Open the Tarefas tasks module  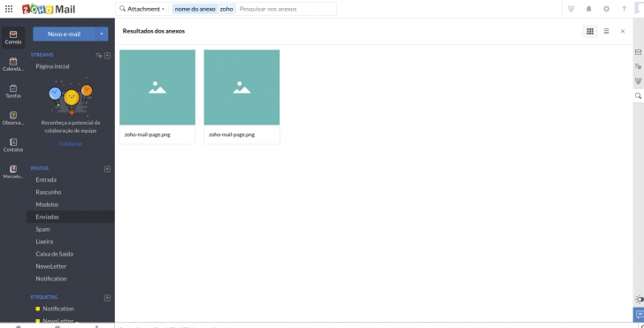click(13, 91)
